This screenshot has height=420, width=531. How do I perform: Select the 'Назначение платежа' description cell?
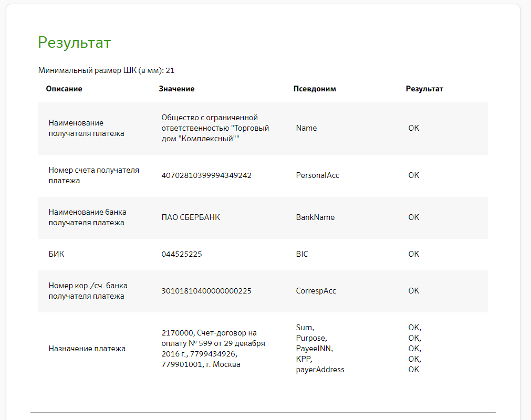coord(87,349)
